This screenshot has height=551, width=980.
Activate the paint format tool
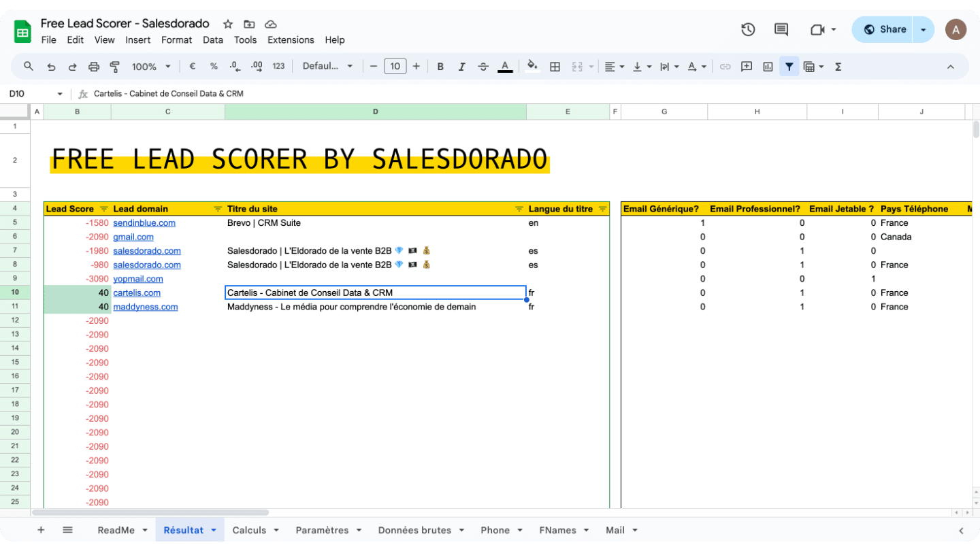(115, 67)
